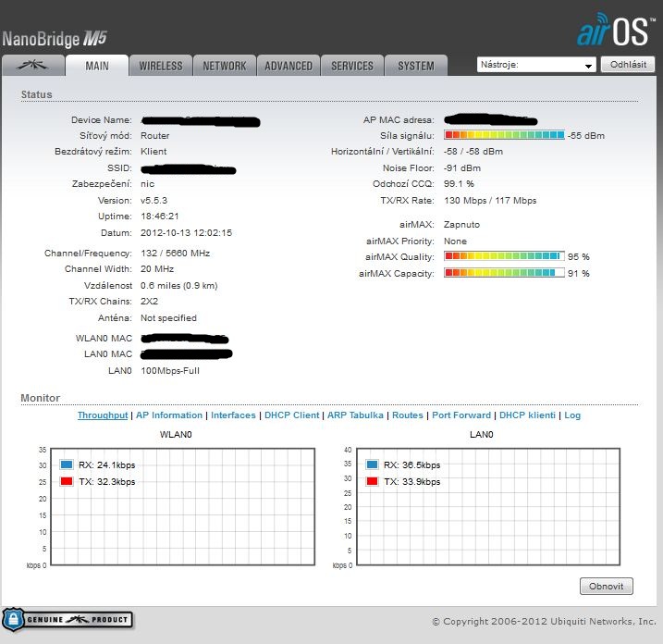This screenshot has height=644, width=663.
Task: Click the Anténa value Not specified
Action: pos(168,317)
